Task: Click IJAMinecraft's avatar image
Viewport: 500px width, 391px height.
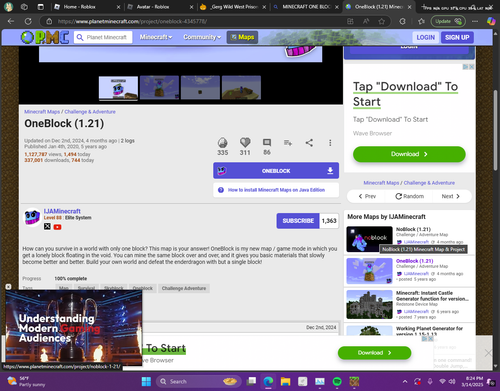Action: (x=32, y=217)
